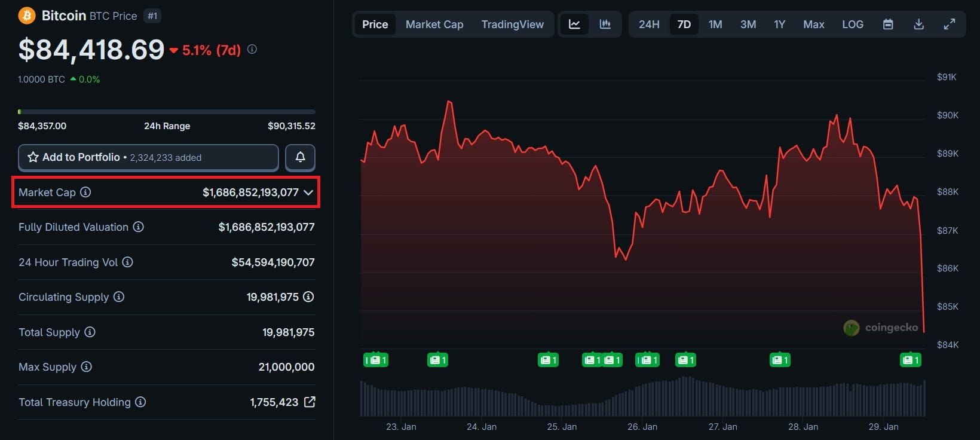Switch to line chart view icon
Image resolution: width=980 pixels, height=440 pixels.
coord(574,25)
